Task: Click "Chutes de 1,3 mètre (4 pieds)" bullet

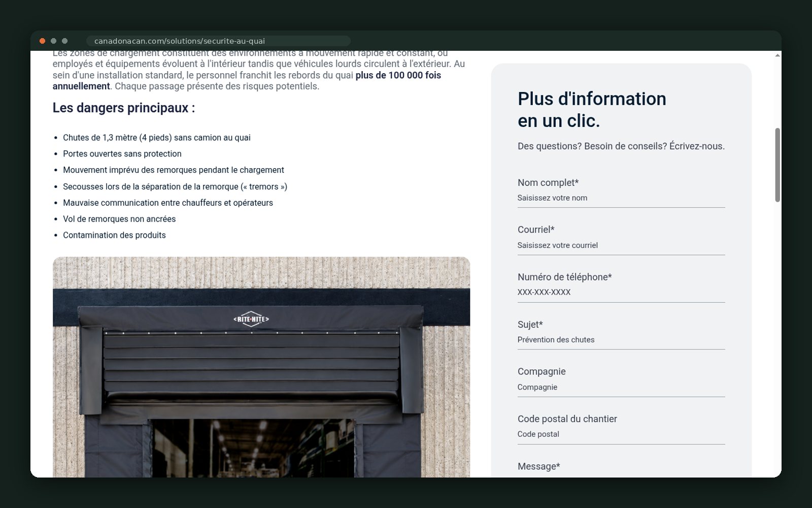Action: point(157,138)
